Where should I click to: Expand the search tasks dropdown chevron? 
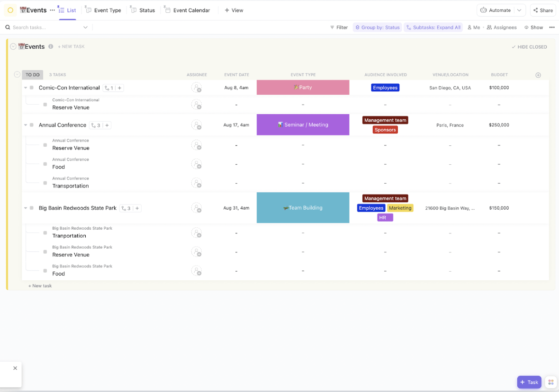pos(86,27)
